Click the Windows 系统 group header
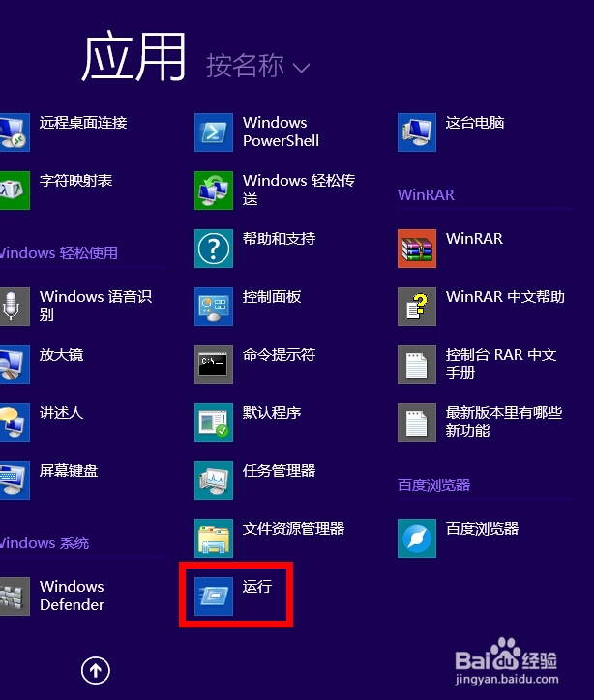The height and width of the screenshot is (700, 594). pyautogui.click(x=45, y=542)
